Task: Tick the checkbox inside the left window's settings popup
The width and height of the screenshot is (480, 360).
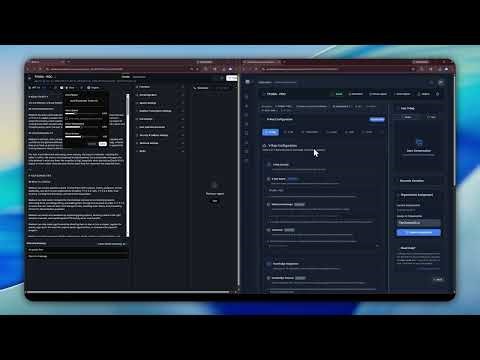Action: [67, 118]
